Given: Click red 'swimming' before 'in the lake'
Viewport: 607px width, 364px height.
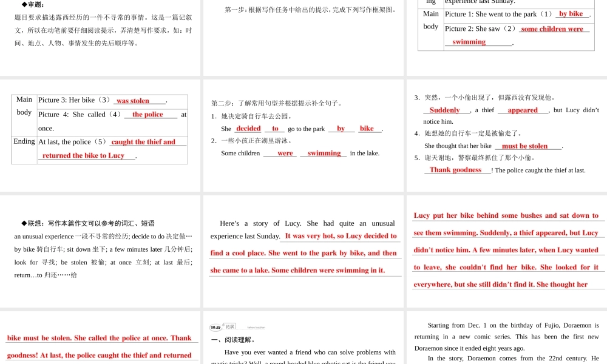Looking at the screenshot, I should 324,153.
